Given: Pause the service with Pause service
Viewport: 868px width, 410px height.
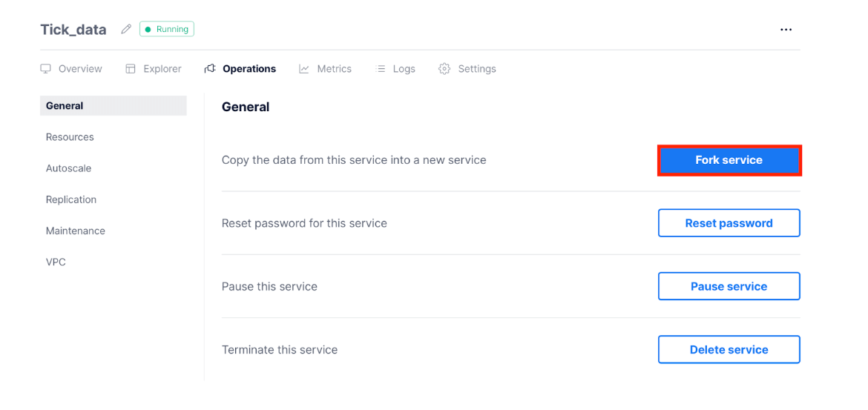Looking at the screenshot, I should click(x=729, y=286).
